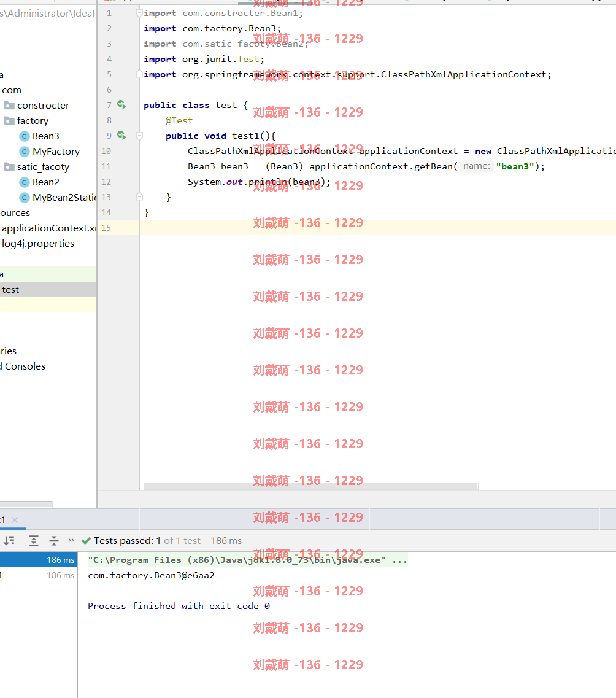Click the java.exe command line in console
The width and height of the screenshot is (616, 698).
[248, 560]
